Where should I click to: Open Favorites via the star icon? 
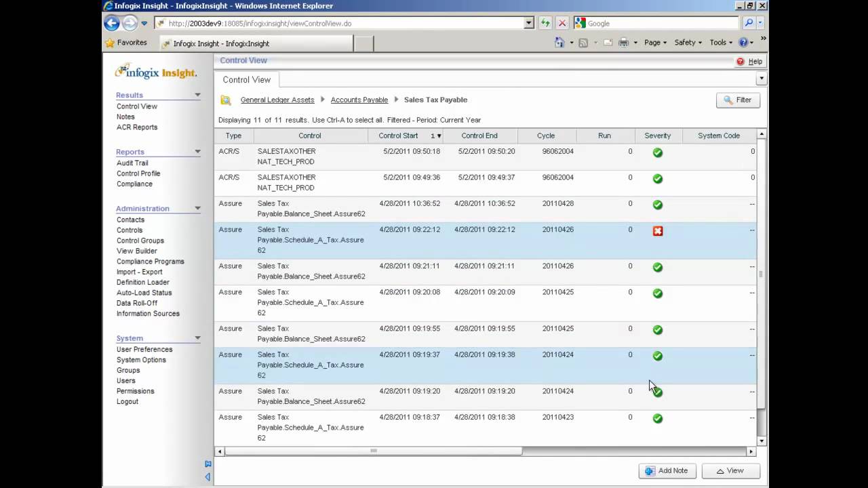tap(110, 43)
